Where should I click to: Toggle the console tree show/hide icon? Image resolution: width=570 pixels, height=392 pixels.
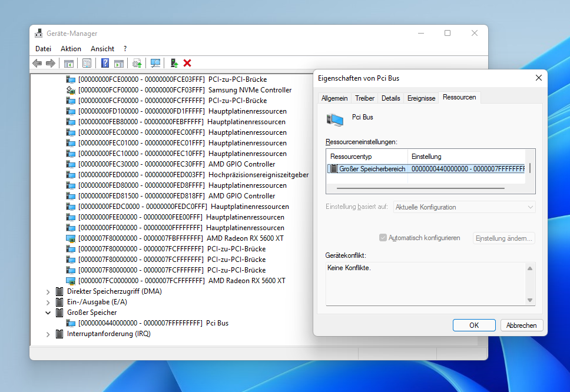[x=69, y=63]
